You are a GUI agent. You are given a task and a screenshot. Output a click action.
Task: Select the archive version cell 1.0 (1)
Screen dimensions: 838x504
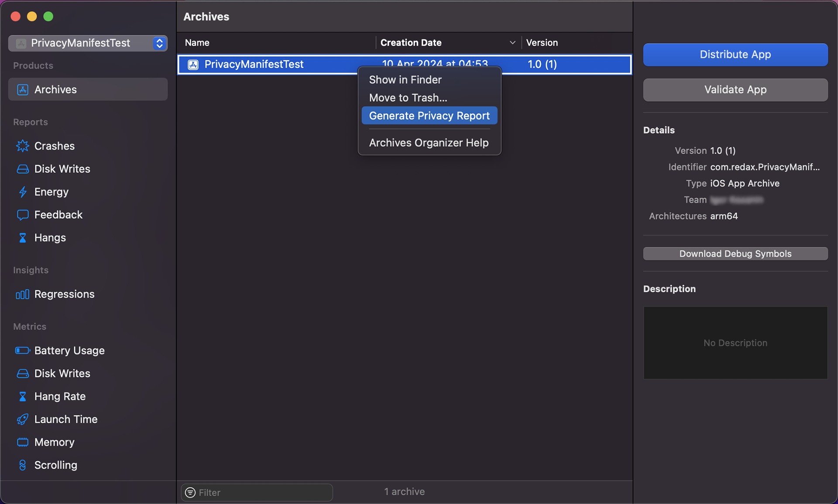tap(542, 65)
